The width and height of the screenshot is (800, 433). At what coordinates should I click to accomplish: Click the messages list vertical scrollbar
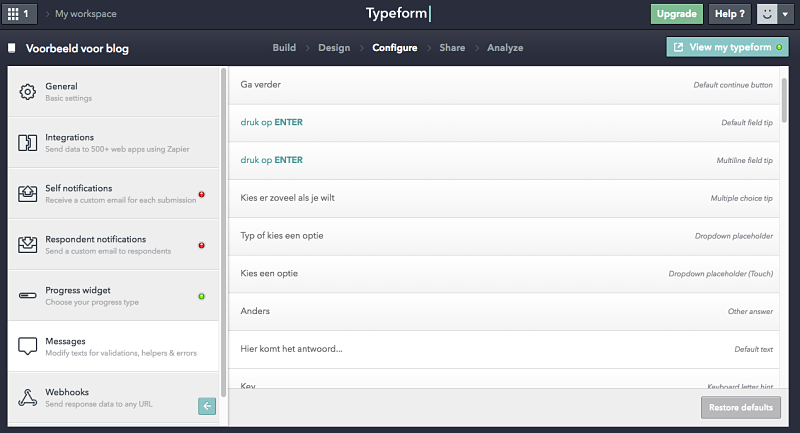pos(784,99)
